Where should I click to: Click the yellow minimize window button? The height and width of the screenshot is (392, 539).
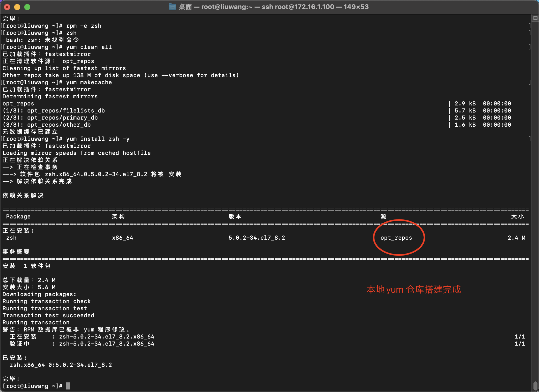point(17,7)
